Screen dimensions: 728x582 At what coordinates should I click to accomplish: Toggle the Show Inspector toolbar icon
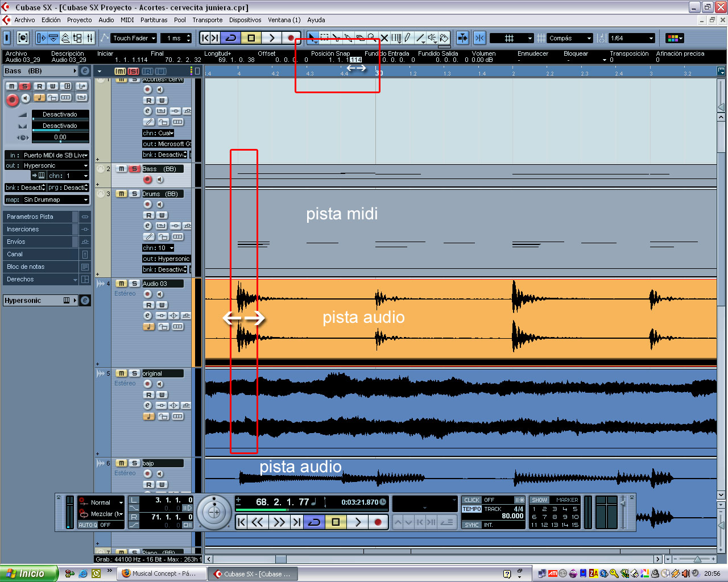click(42, 38)
